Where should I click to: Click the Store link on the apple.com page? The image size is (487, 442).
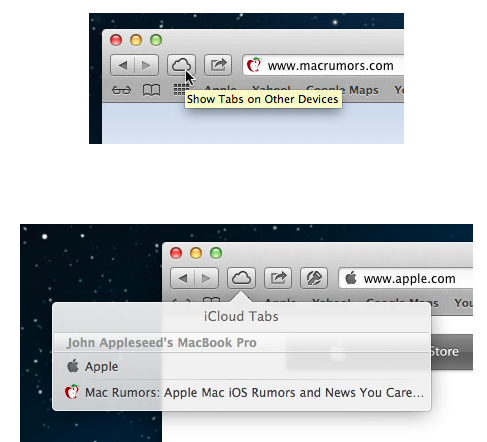click(444, 352)
